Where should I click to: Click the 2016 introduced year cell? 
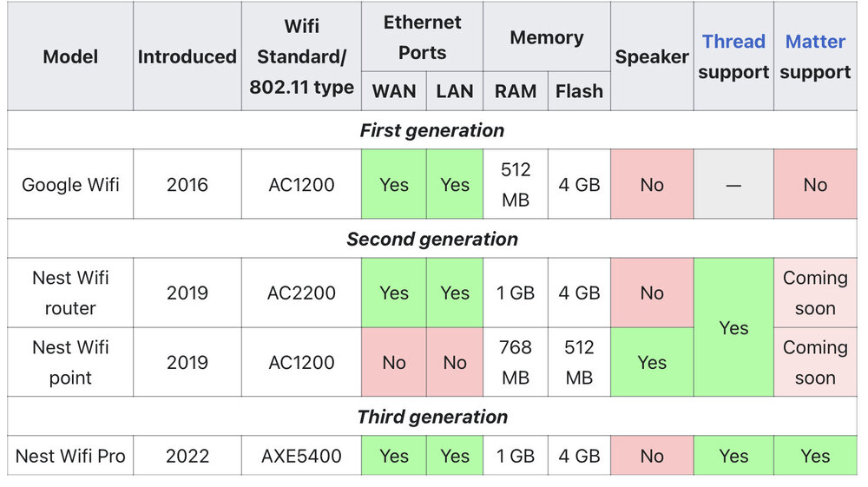(187, 184)
